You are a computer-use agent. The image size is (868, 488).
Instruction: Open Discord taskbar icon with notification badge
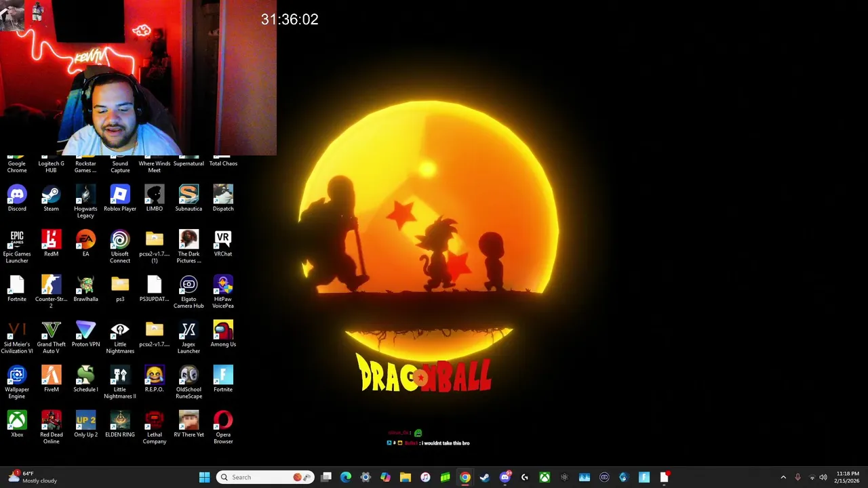(x=505, y=477)
